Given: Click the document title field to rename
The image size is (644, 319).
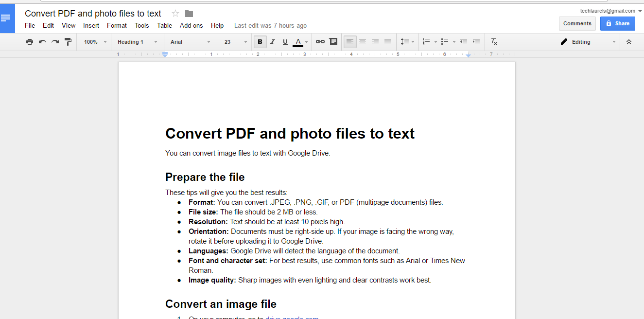Looking at the screenshot, I should [x=93, y=14].
